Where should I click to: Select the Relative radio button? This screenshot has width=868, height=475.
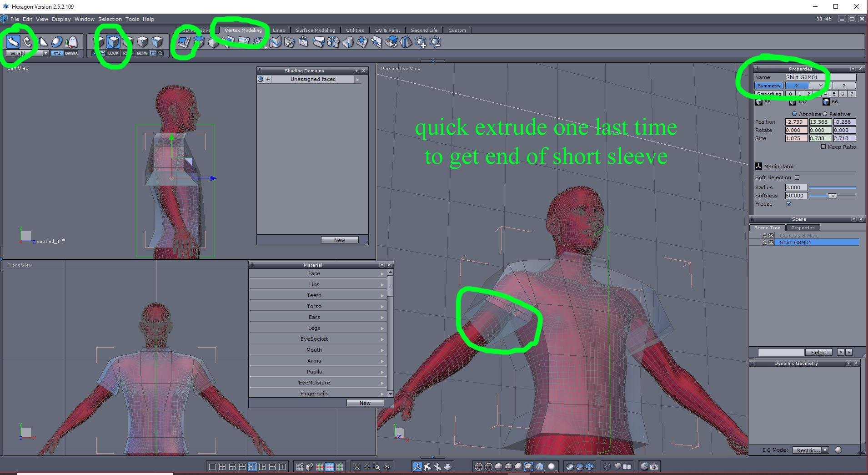[x=825, y=114]
